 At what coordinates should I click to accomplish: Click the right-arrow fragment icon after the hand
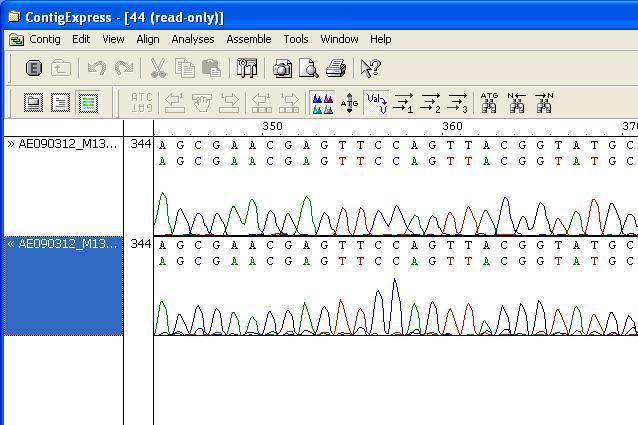[x=229, y=102]
